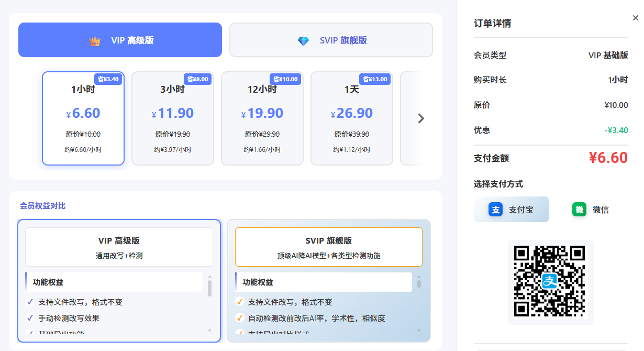
Task: Click the 省¥3.40 discount badge
Action: pos(109,79)
